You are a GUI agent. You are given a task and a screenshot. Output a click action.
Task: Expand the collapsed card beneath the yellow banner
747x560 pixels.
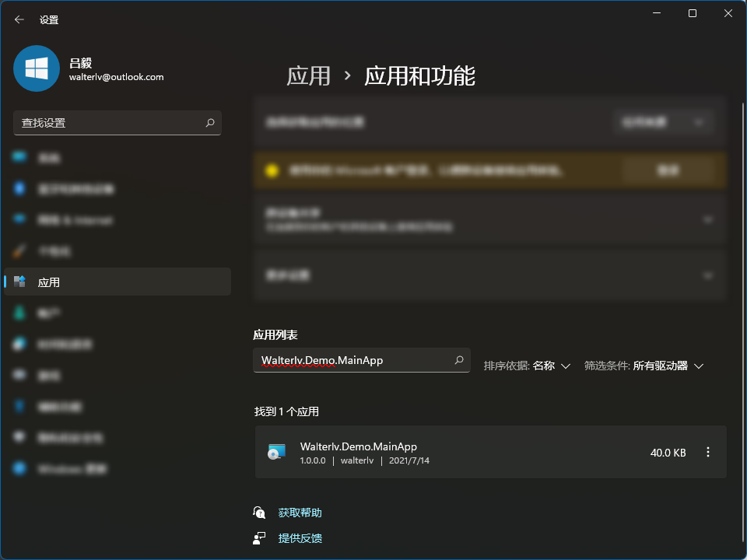coord(707,219)
